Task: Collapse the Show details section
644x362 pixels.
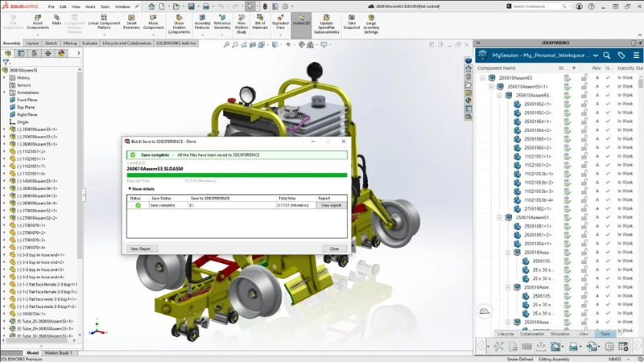Action: coord(142,188)
